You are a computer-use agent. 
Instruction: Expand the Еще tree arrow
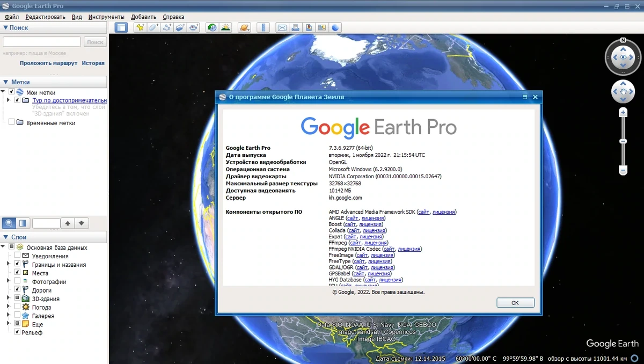(8, 324)
